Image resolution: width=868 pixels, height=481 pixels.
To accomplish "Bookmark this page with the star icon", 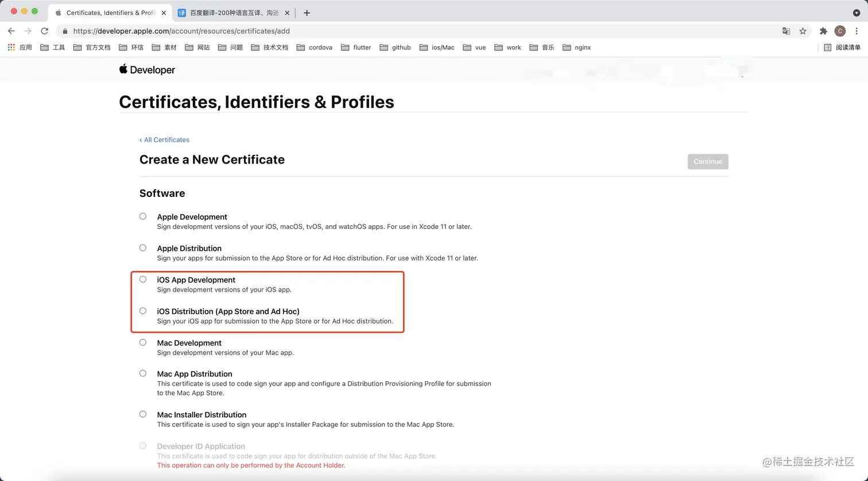I will tap(803, 31).
